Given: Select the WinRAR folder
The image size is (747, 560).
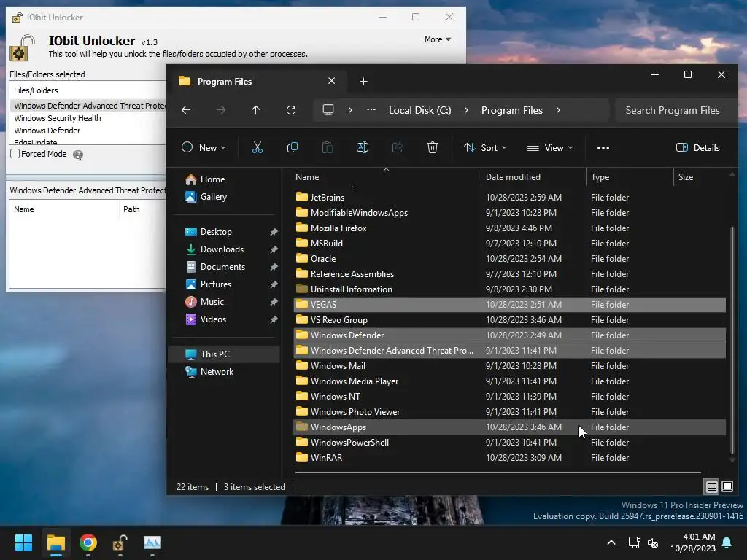Looking at the screenshot, I should pyautogui.click(x=510, y=458).
